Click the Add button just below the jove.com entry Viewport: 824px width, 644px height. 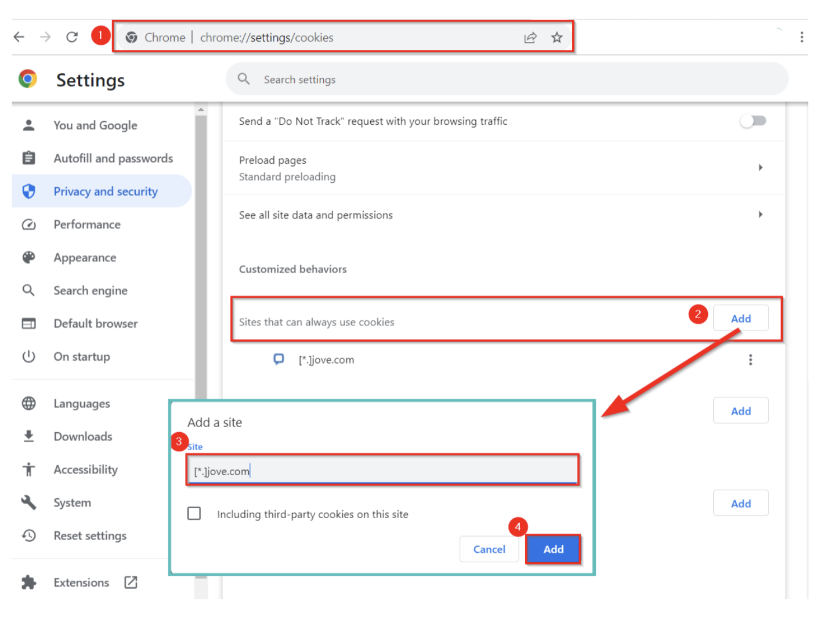coord(741,411)
